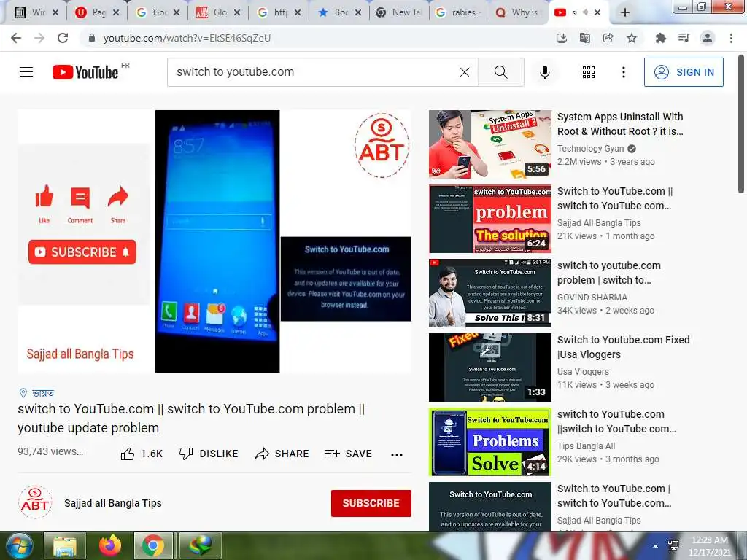Like the video with thumbs up 1.6K
This screenshot has width=747, height=560.
(142, 454)
